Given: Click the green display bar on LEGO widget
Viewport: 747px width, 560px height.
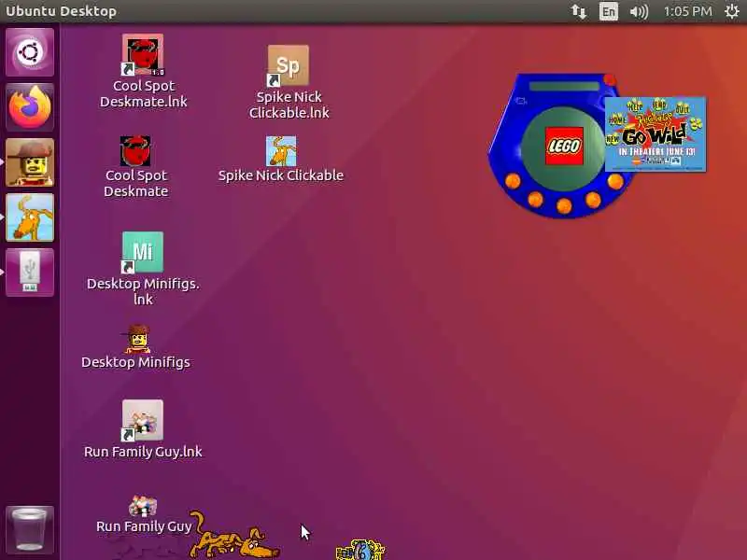Looking at the screenshot, I should [564, 86].
